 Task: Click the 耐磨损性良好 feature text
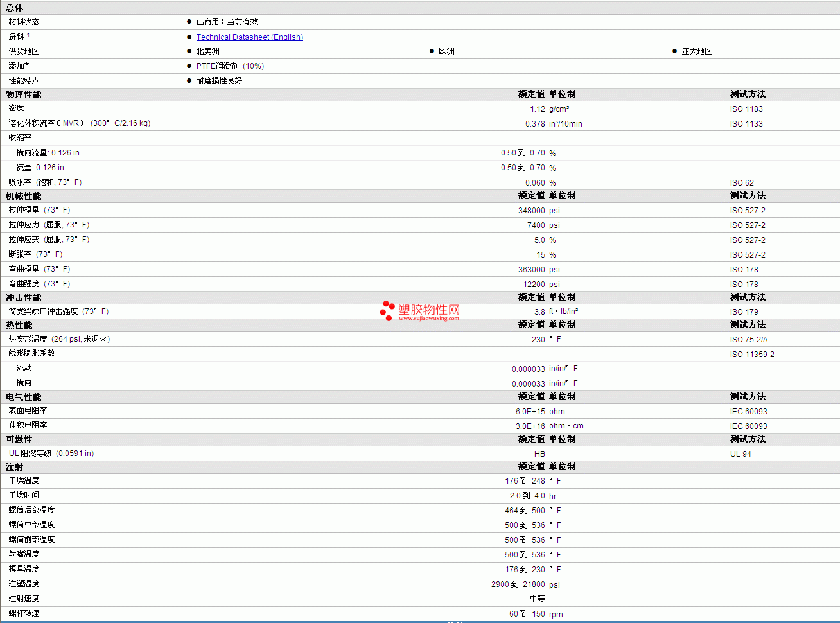click(219, 81)
